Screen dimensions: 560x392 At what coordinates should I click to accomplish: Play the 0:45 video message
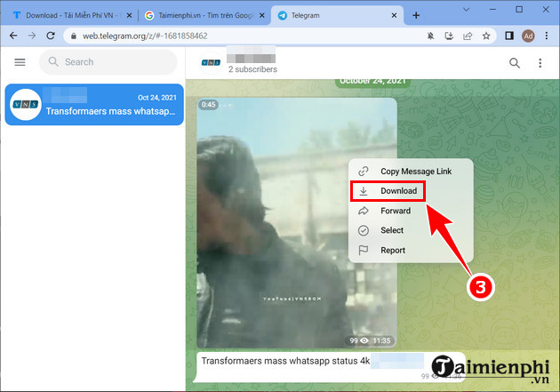297,223
